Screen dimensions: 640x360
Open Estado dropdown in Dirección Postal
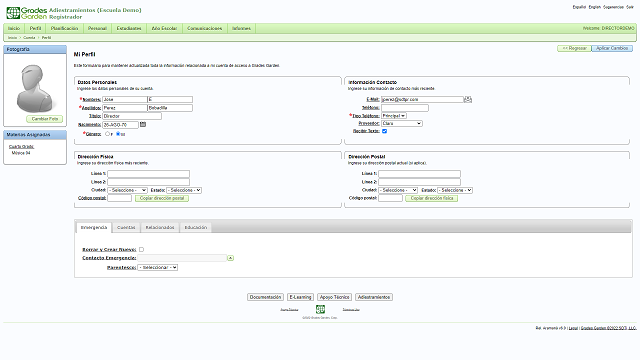tap(455, 190)
